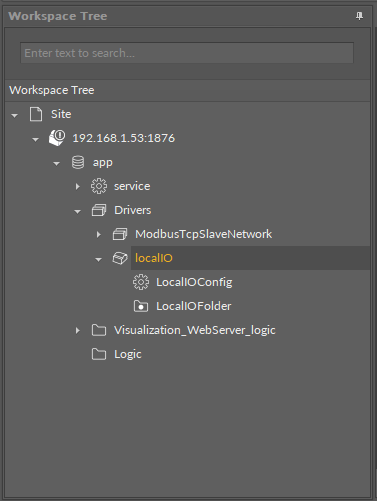Image resolution: width=377 pixels, height=501 pixels.
Task: Select the LocalIOConfig tree item
Action: click(194, 282)
